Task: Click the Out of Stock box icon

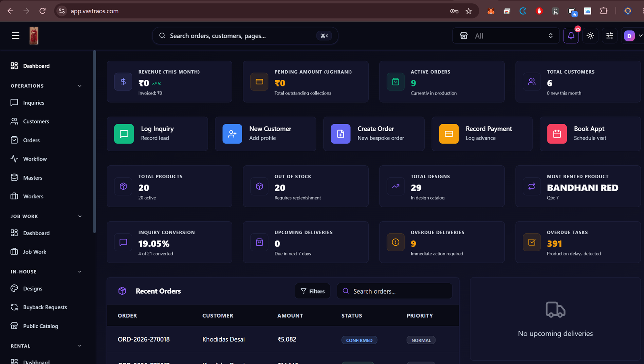Action: tap(259, 186)
